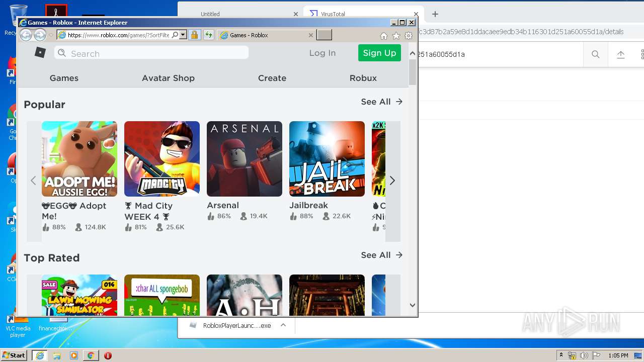Close the Games - Roblox IE tab
The width and height of the screenshot is (644, 362).
tap(311, 35)
